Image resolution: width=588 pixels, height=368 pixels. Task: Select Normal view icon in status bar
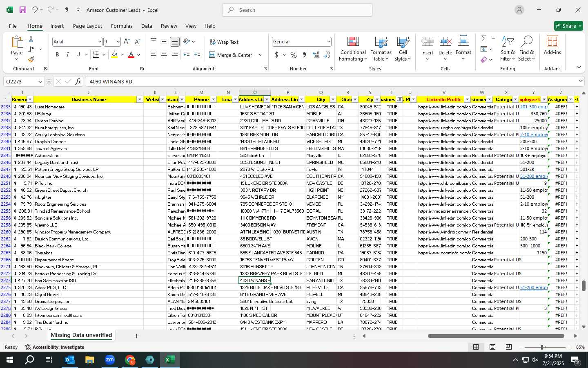click(476, 347)
